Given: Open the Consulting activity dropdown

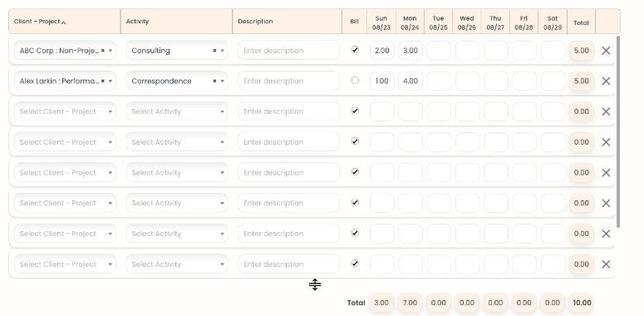Looking at the screenshot, I should [222, 51].
